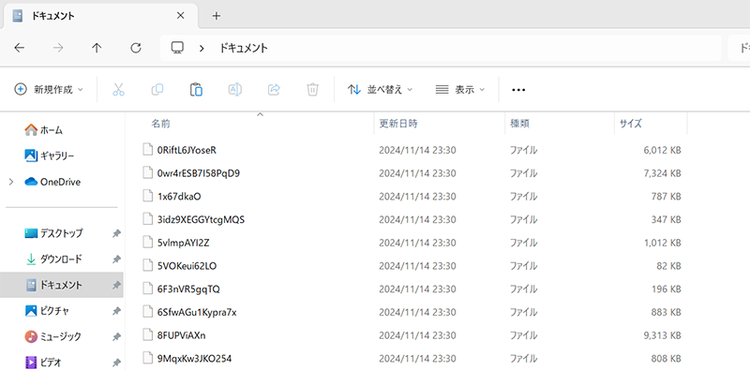Click the 82 KB size cell
The width and height of the screenshot is (750, 370).
point(668,266)
